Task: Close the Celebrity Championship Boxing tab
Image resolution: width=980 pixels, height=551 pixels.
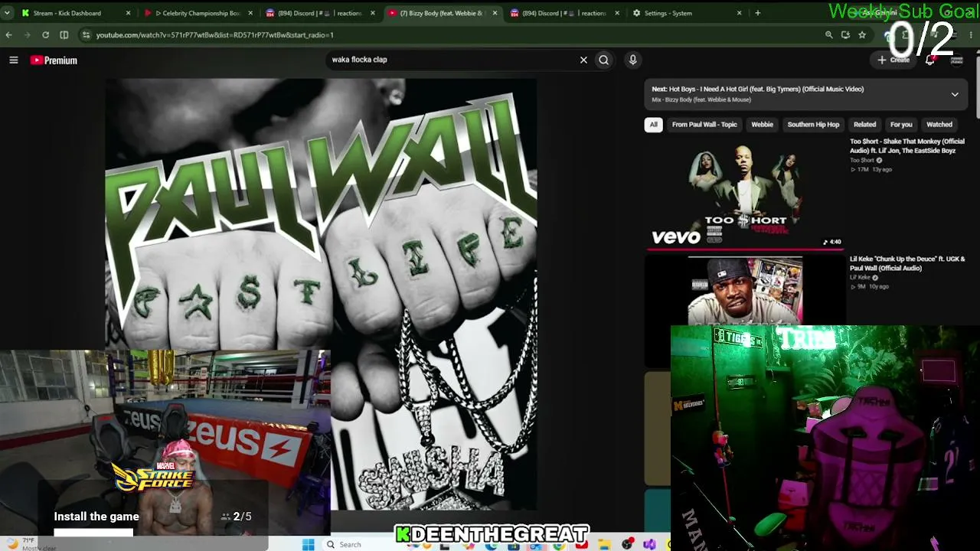Action: click(x=250, y=13)
